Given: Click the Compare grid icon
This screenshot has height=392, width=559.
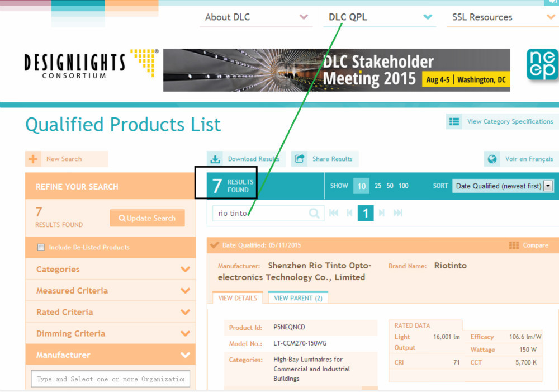Looking at the screenshot, I should pos(514,245).
